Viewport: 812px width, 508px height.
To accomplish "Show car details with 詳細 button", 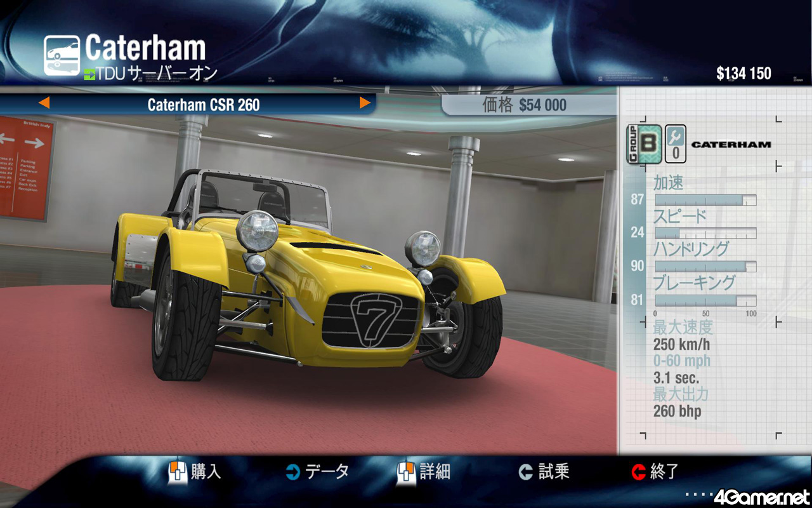I will pyautogui.click(x=424, y=472).
